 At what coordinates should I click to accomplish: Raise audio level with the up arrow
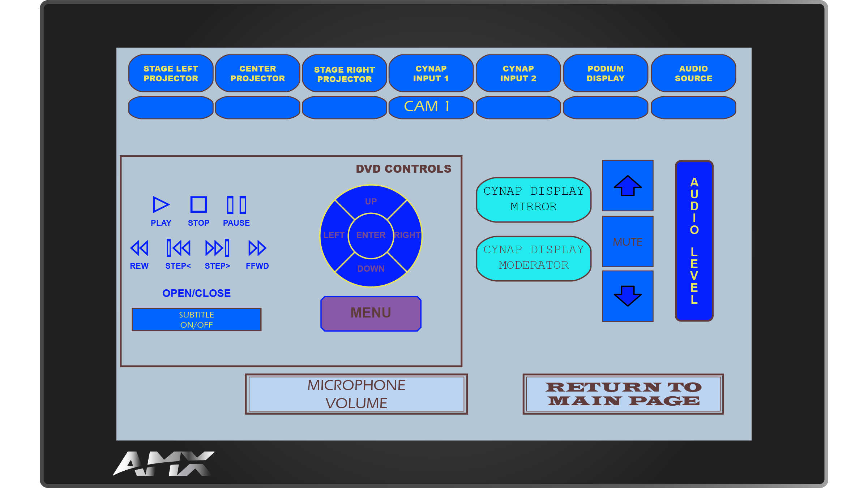point(628,186)
